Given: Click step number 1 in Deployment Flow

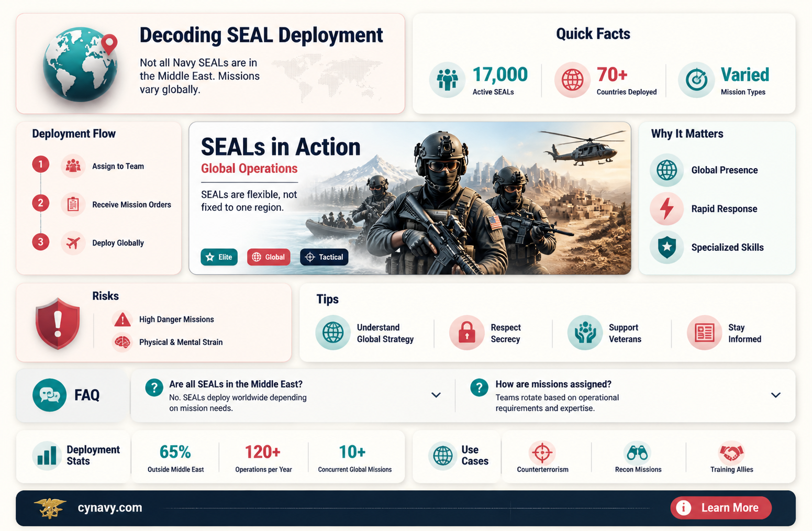Looking at the screenshot, I should click(41, 164).
